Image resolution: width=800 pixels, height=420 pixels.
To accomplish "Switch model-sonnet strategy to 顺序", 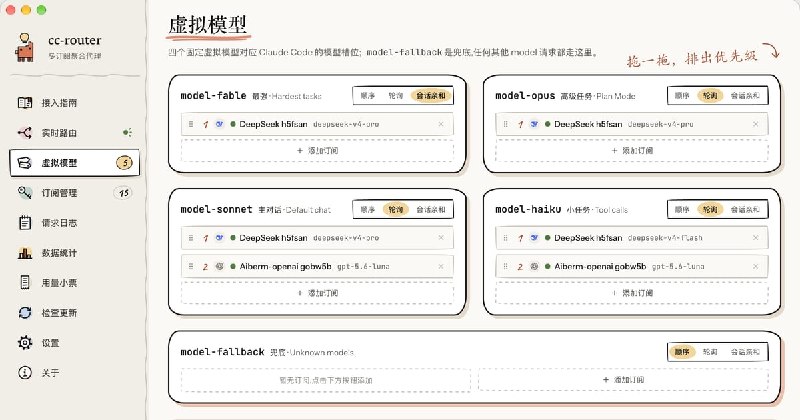I will 368,210.
